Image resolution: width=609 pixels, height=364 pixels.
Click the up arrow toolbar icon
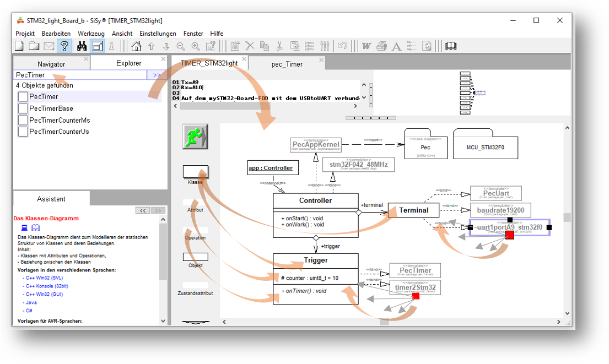point(151,46)
